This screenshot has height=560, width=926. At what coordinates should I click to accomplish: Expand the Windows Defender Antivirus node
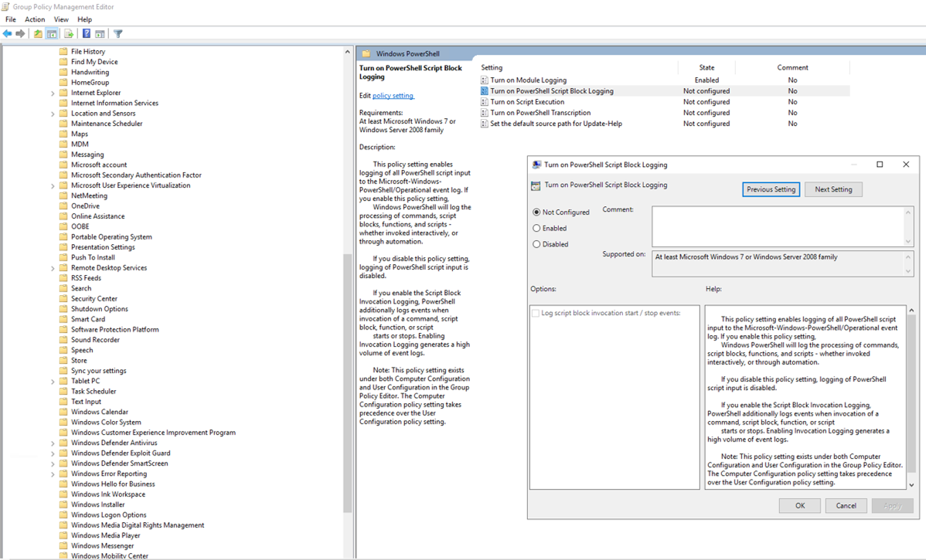[x=53, y=443]
